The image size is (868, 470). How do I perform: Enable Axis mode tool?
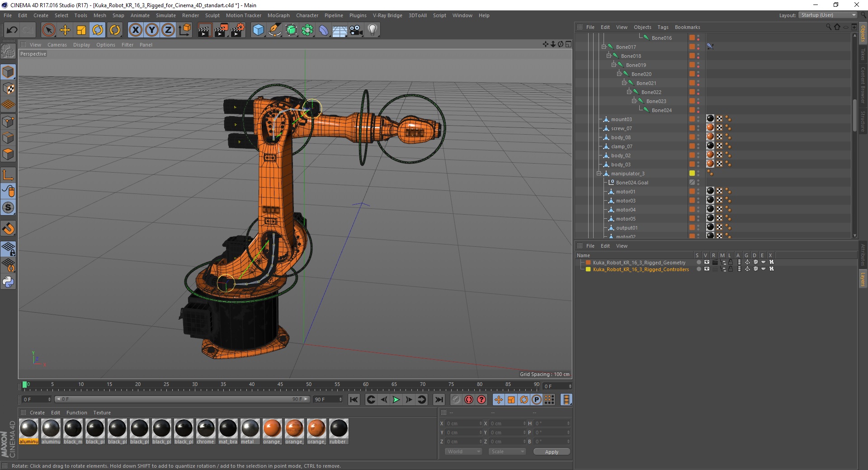pos(8,174)
